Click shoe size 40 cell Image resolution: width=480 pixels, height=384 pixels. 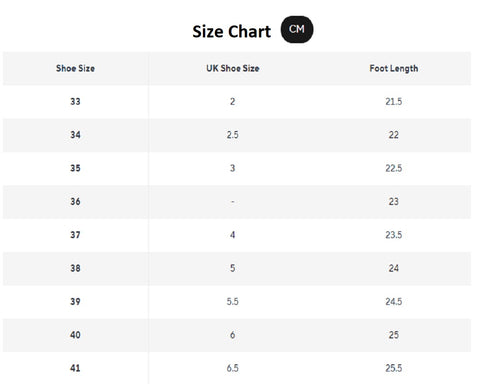tap(75, 335)
